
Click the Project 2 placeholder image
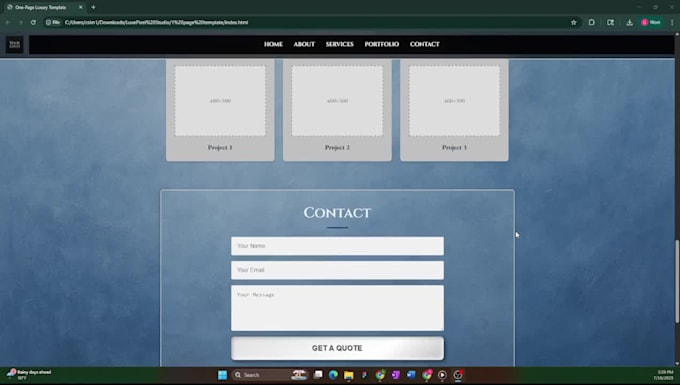pos(337,101)
